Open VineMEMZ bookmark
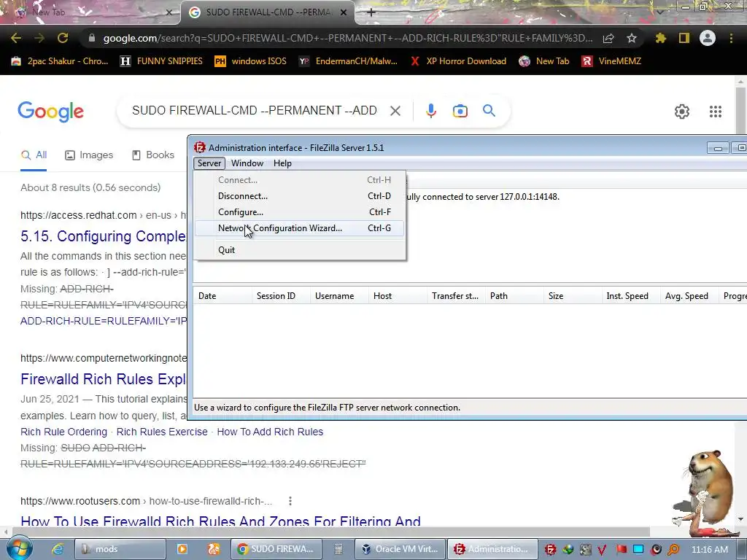The height and width of the screenshot is (560, 747). 611,61
